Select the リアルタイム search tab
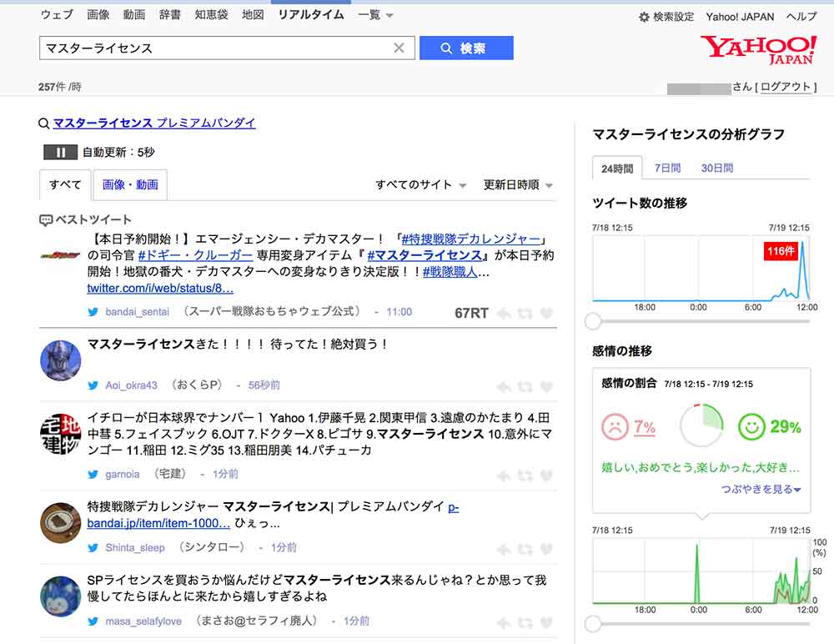 (x=311, y=15)
